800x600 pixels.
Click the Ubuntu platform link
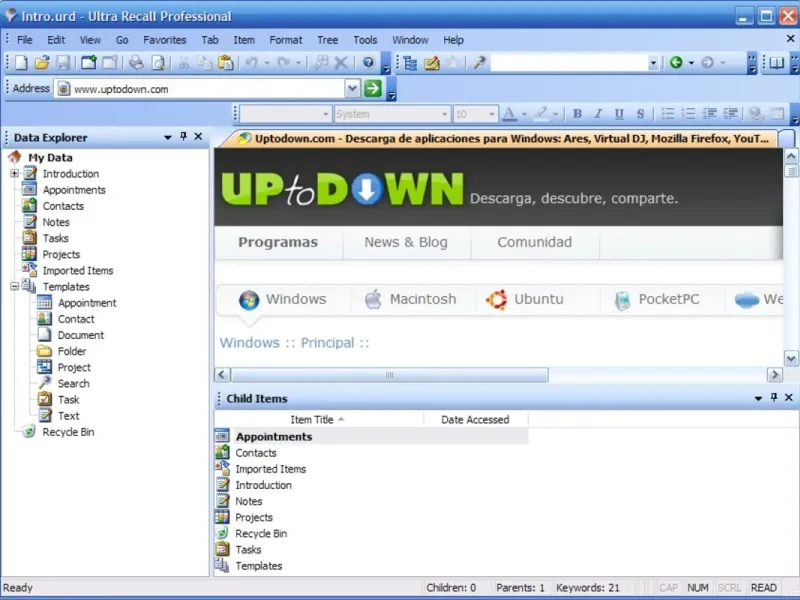524,299
